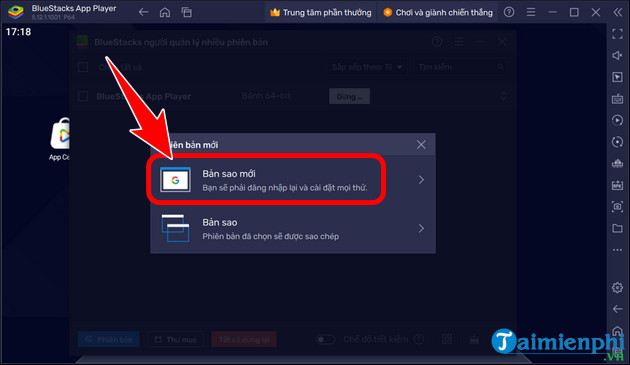Open the instance manager hamburger menu
630x365 pixels.
pyautogui.click(x=459, y=41)
